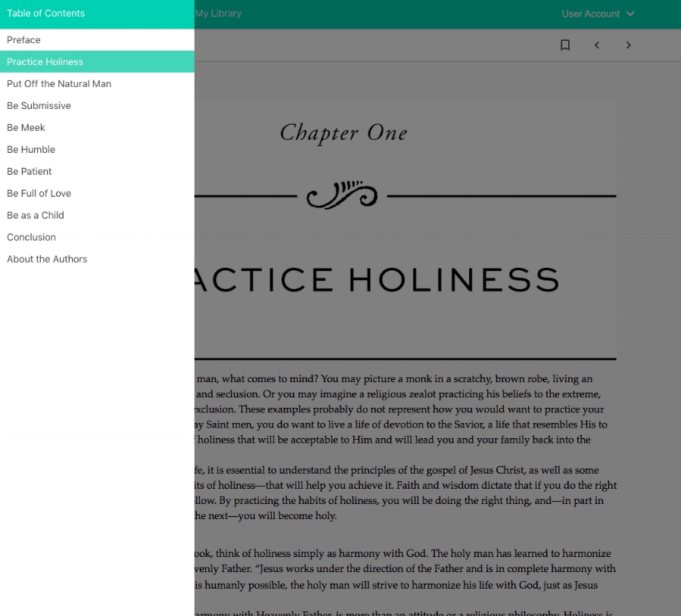The image size is (681, 616).
Task: Select the Be Meek chapter
Action: point(26,127)
